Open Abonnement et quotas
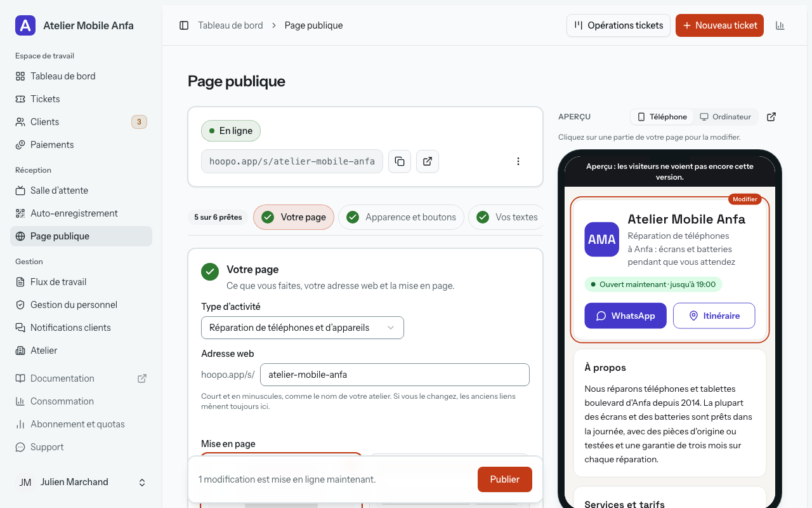The width and height of the screenshot is (812, 508). click(x=81, y=424)
